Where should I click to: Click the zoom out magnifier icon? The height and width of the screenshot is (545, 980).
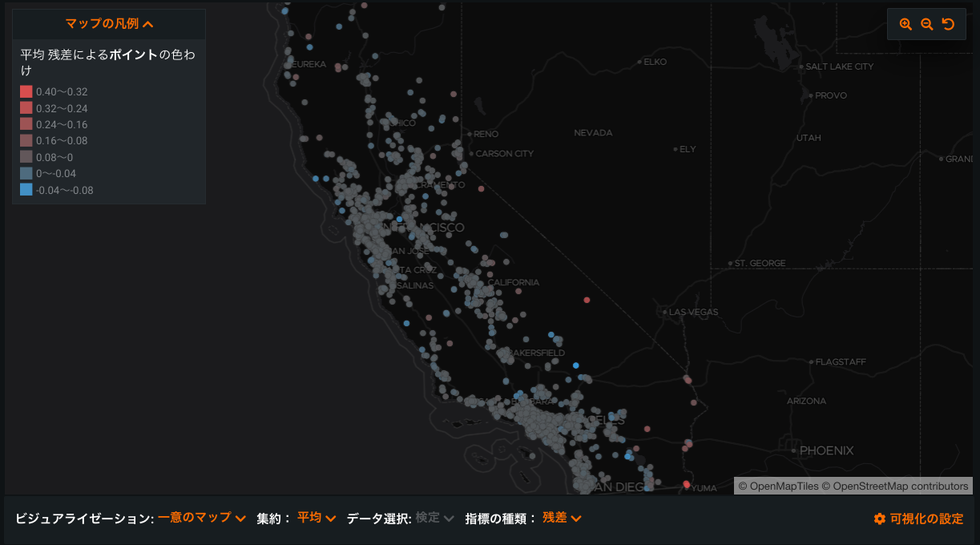pyautogui.click(x=927, y=24)
